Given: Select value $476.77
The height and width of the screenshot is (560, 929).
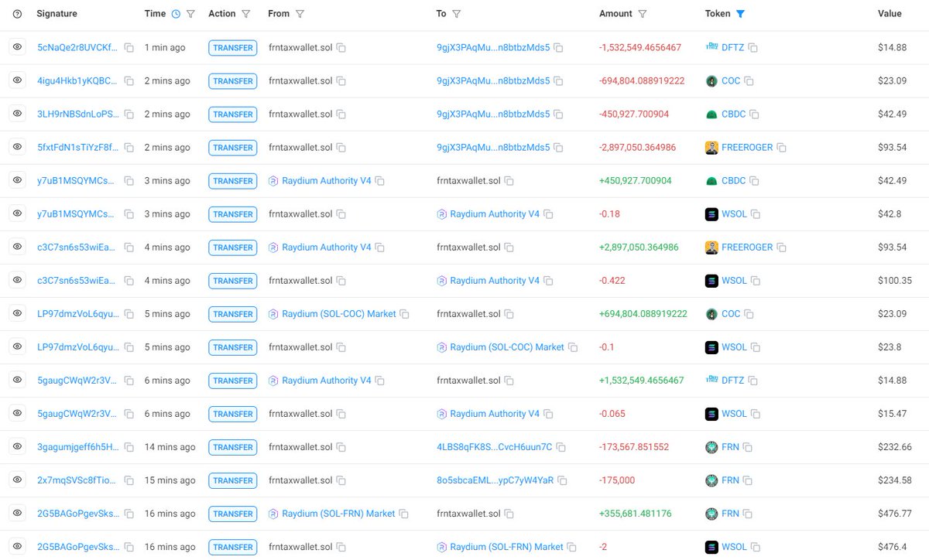Looking at the screenshot, I should [894, 514].
